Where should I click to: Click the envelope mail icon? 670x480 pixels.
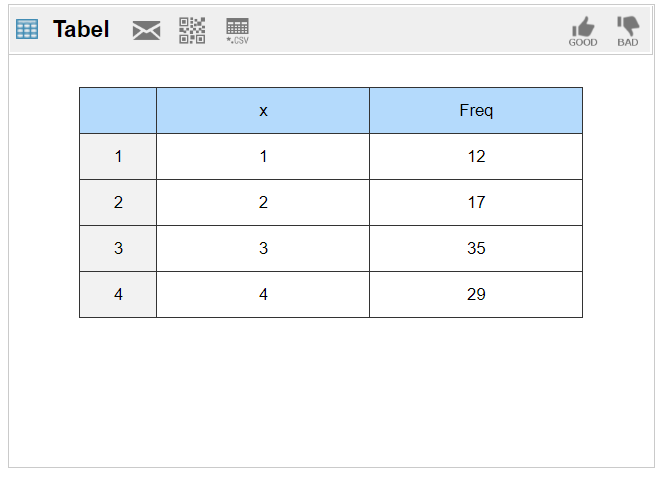point(146,31)
